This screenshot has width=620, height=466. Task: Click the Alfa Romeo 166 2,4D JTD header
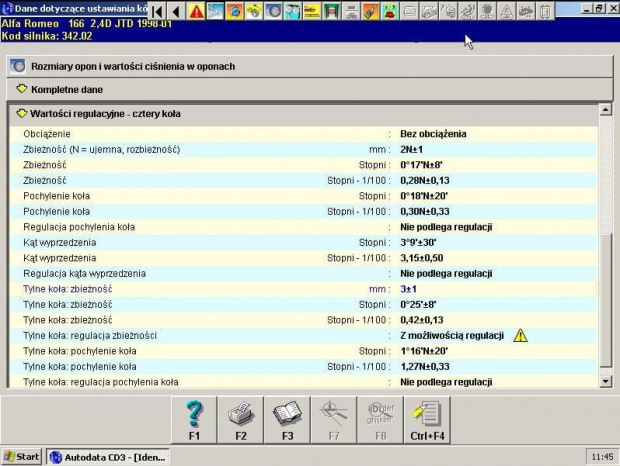tap(87, 24)
